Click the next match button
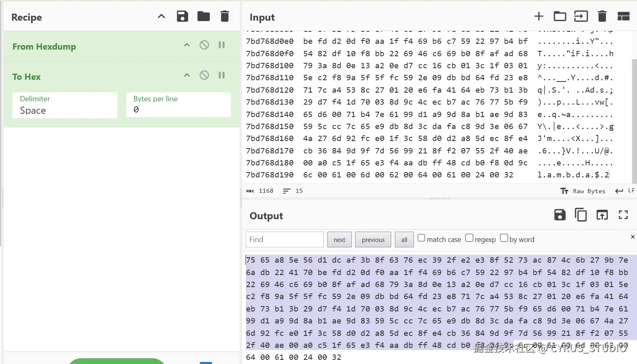The image size is (637, 364). [339, 239]
